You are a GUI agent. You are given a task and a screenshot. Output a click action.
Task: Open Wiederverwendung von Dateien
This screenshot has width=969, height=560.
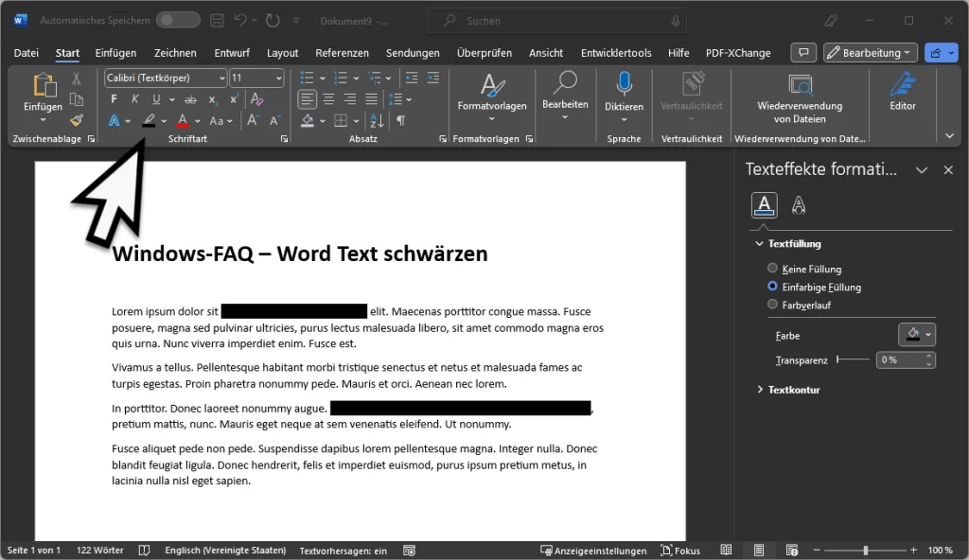[x=800, y=97]
